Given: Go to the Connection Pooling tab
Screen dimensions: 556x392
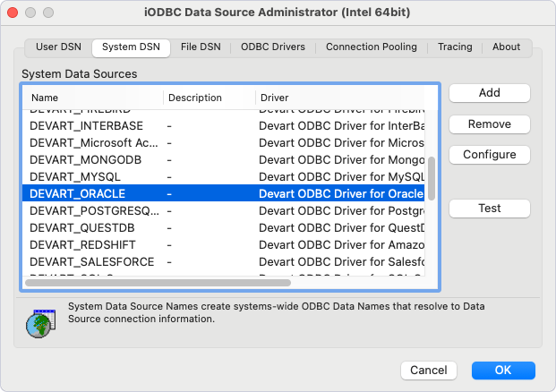Looking at the screenshot, I should [x=371, y=47].
